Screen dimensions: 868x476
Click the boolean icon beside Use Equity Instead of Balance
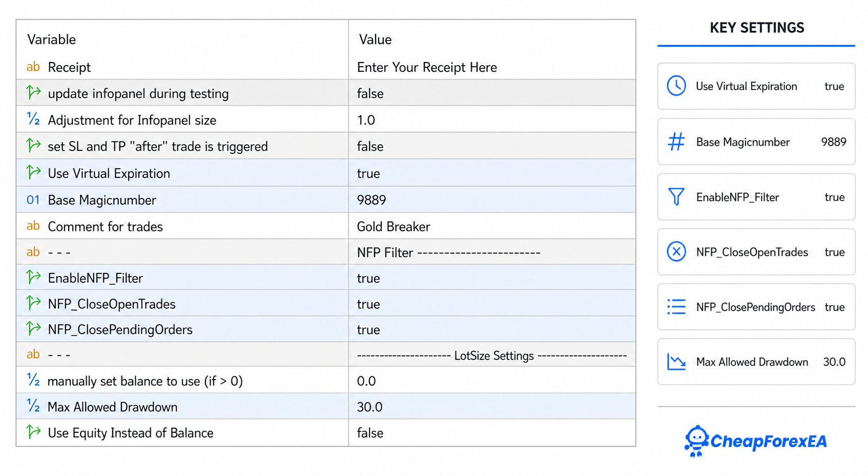[x=34, y=432]
